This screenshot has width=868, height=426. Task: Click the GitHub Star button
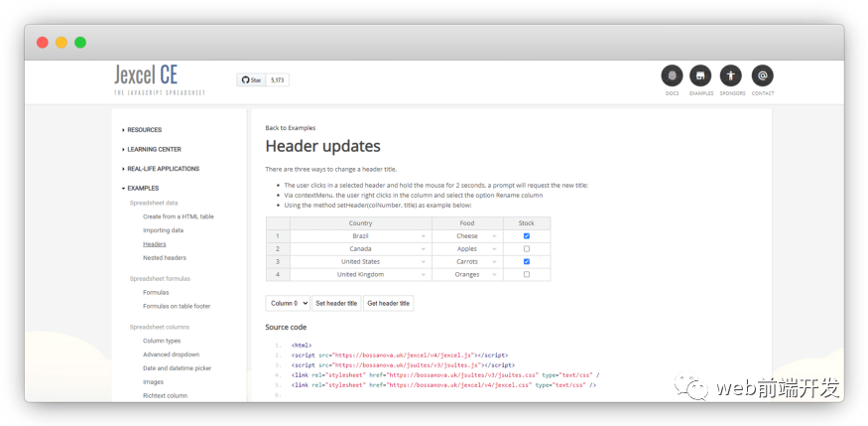251,80
